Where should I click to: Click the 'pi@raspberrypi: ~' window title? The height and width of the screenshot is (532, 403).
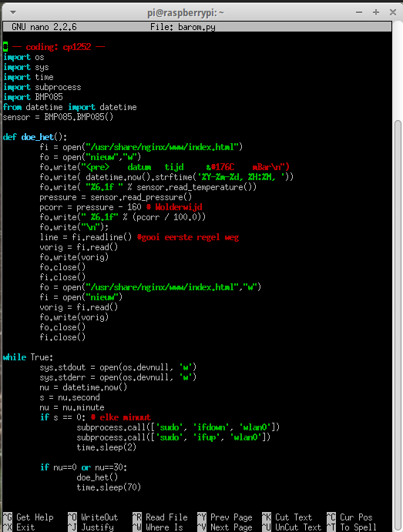click(186, 12)
